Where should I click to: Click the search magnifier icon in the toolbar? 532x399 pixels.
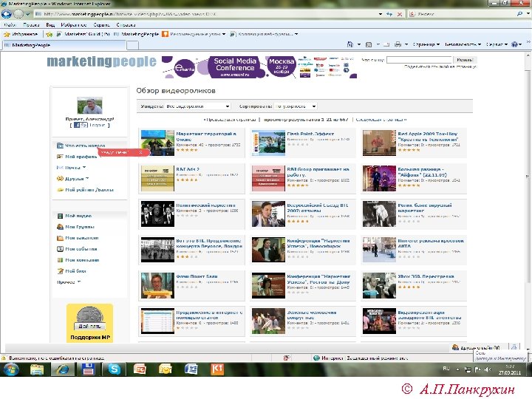519,14
